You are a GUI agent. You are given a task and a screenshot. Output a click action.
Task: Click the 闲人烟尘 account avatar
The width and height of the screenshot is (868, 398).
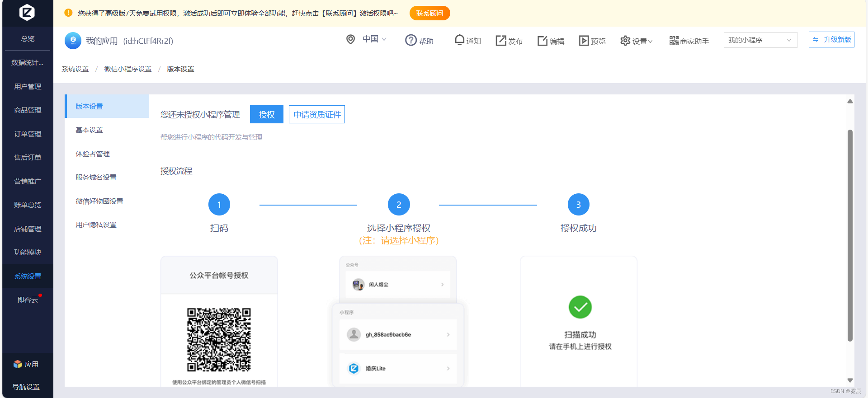358,285
